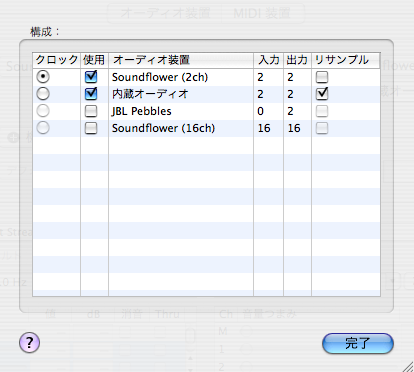Disable リサンプル for 内蔵オーディオ
This screenshot has width=414, height=372.
[x=322, y=94]
